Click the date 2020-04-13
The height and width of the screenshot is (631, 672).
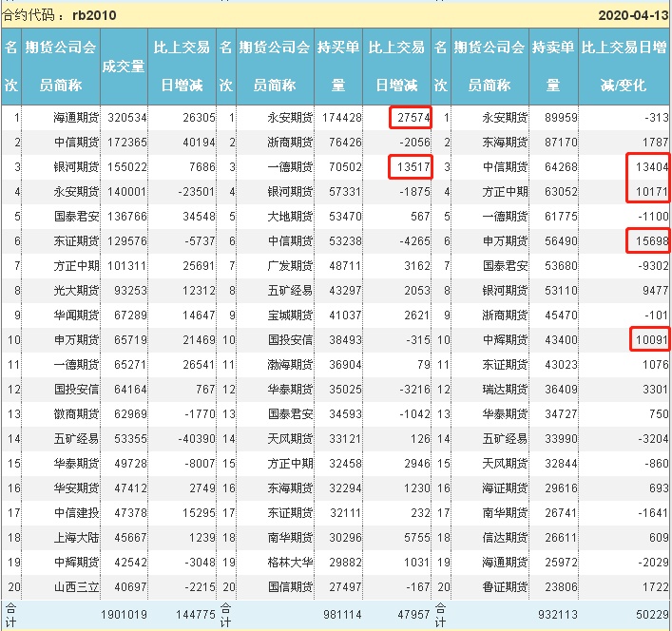tap(633, 15)
